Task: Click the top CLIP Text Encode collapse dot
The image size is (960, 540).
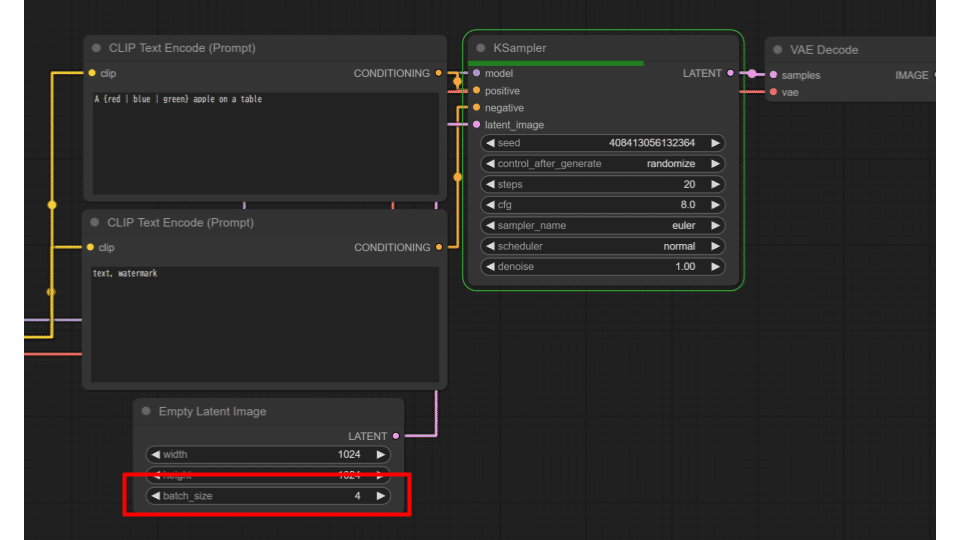Action: point(96,48)
